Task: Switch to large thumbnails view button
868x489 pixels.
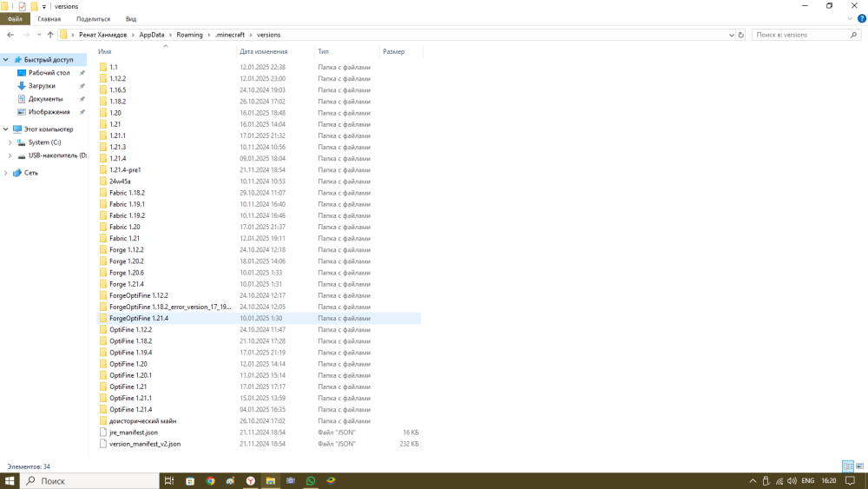Action: click(x=859, y=466)
